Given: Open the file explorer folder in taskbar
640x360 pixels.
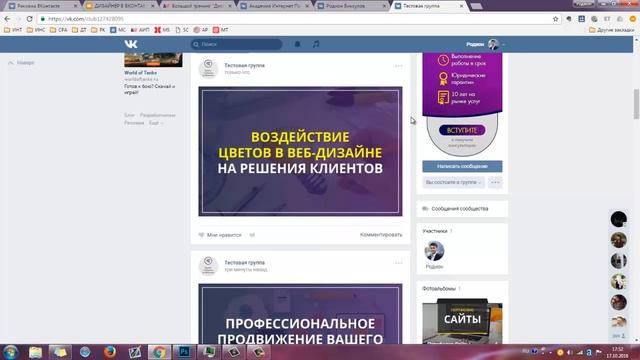Looking at the screenshot, I should pyautogui.click(x=36, y=352).
